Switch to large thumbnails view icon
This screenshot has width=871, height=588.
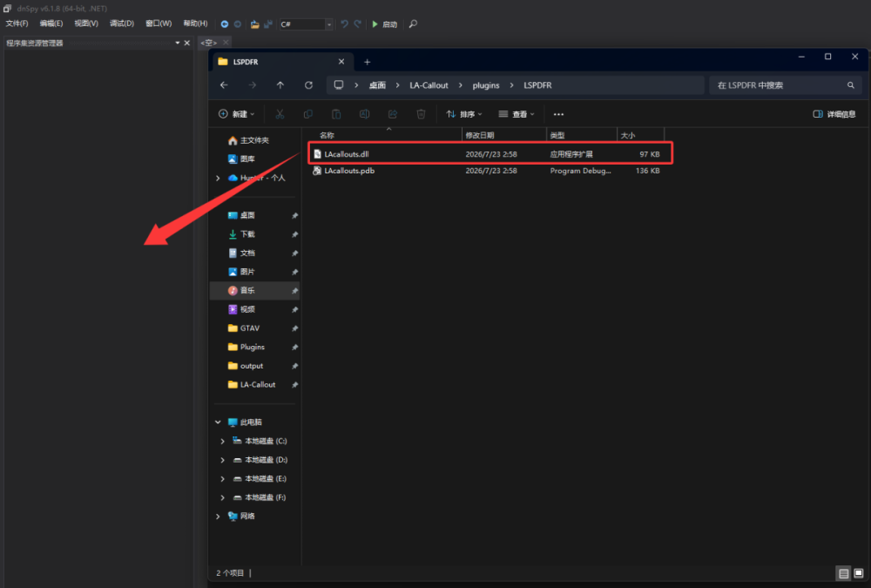click(858, 573)
